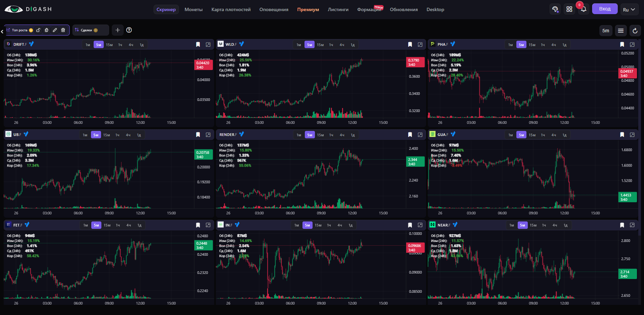Open the help question mark icon

129,30
